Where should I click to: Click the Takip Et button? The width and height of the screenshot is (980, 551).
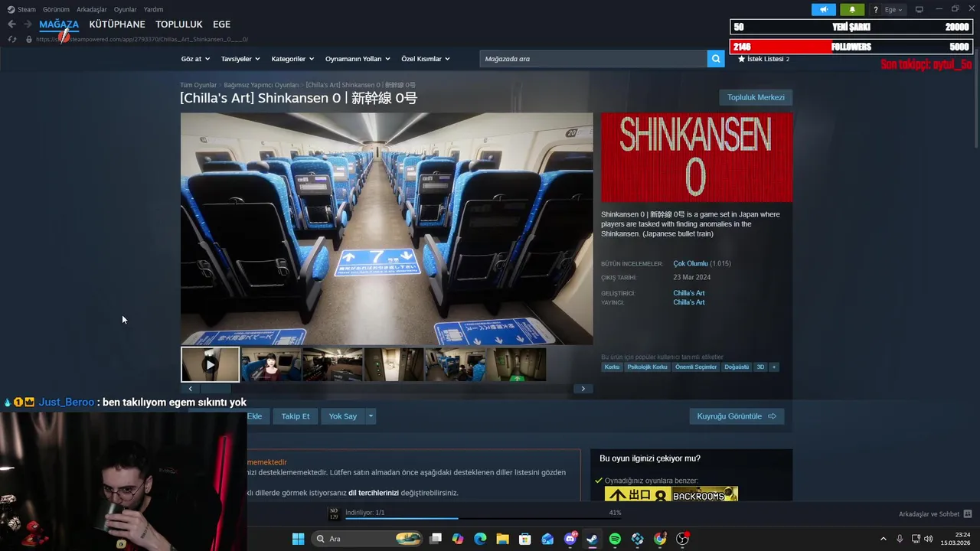coord(296,416)
